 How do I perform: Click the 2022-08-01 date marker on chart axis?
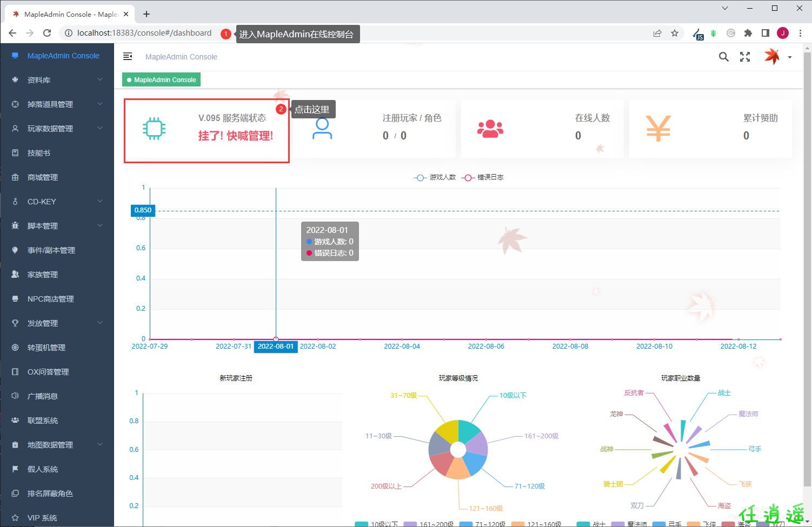[276, 346]
